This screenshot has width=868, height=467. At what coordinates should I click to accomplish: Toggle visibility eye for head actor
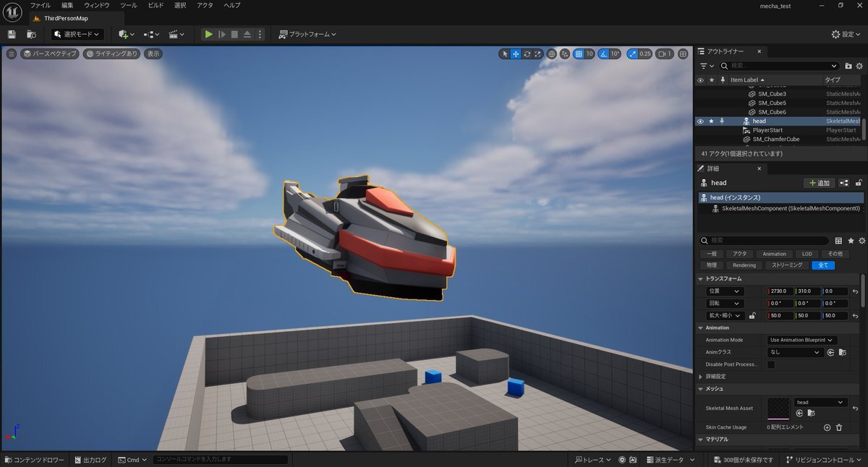point(700,121)
